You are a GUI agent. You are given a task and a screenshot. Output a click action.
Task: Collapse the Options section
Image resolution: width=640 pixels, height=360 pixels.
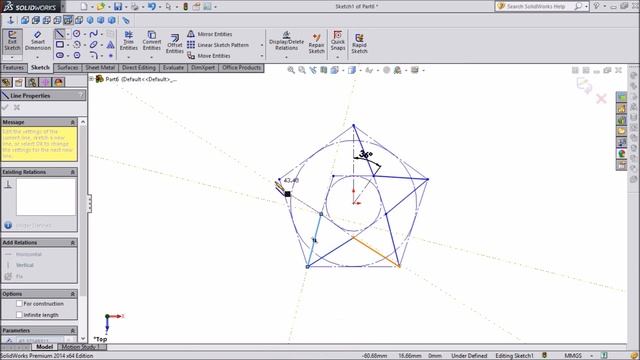73,293
